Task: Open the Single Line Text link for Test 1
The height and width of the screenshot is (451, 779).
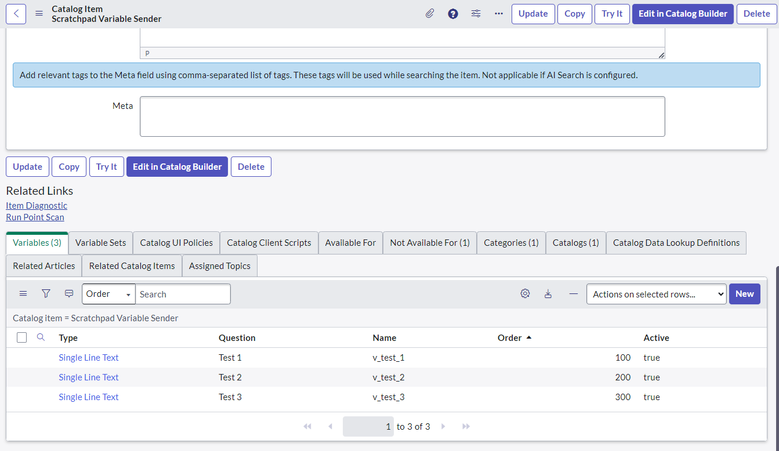Action: [88, 357]
